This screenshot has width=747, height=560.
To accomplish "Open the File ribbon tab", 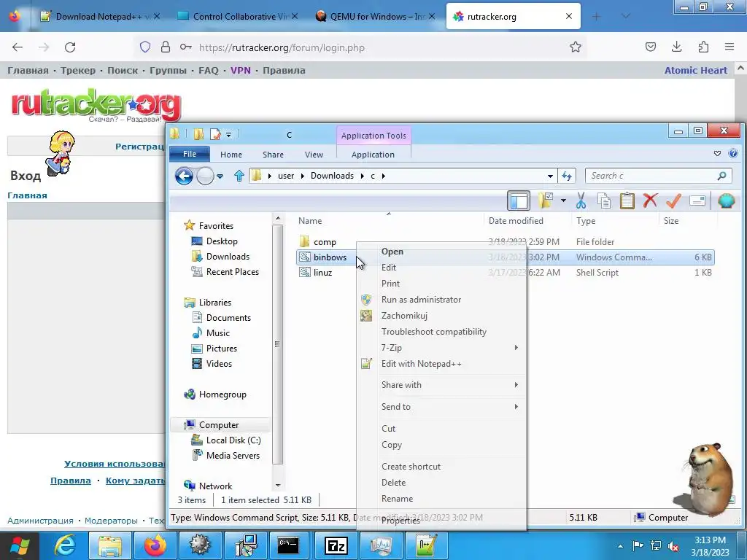I will tap(189, 154).
